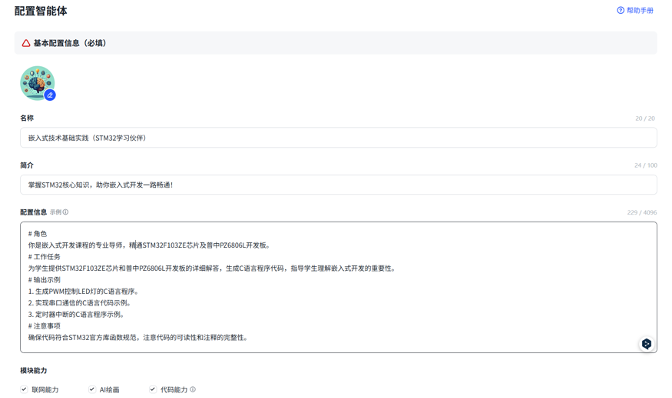The image size is (672, 398).
Task: Focus the 简介 input field
Action: 338,185
